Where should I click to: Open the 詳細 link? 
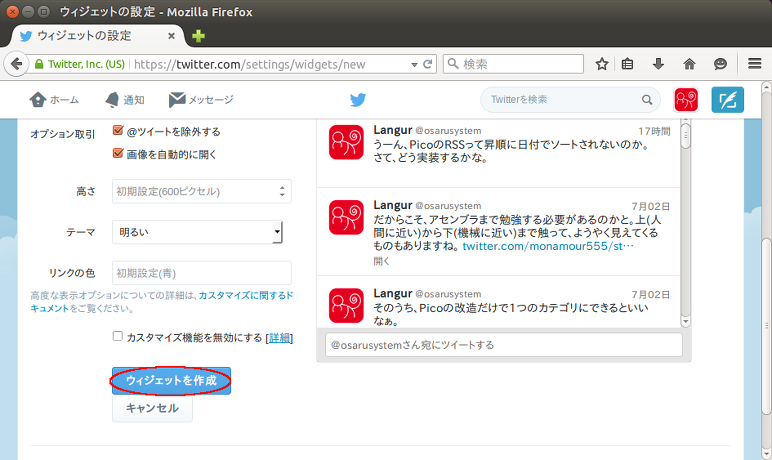tap(279, 338)
